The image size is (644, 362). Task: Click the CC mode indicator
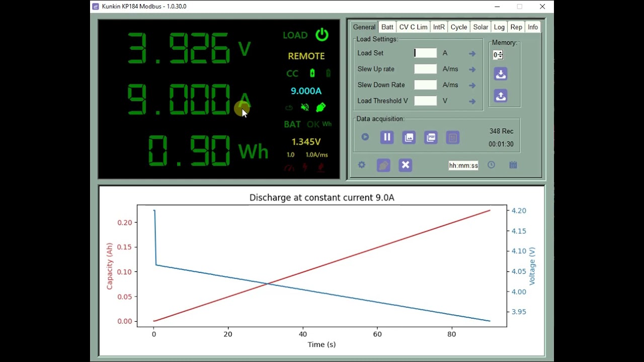coord(292,73)
